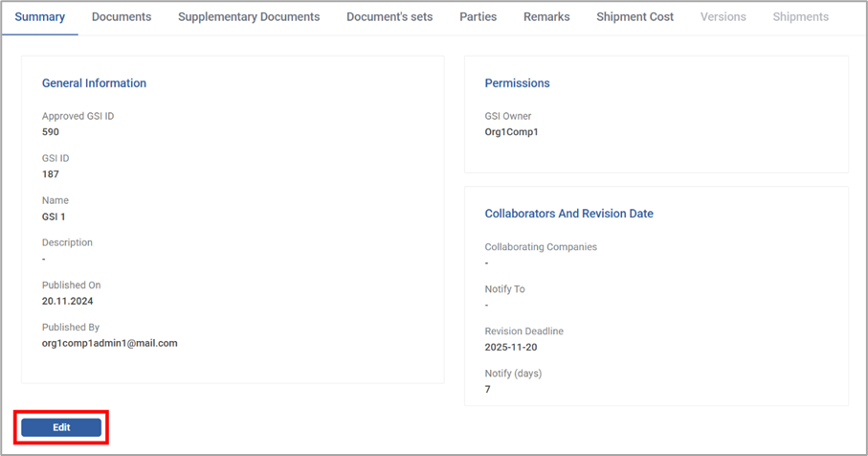Click Collaborators And Revision Date heading
The height and width of the screenshot is (456, 868).
[569, 214]
